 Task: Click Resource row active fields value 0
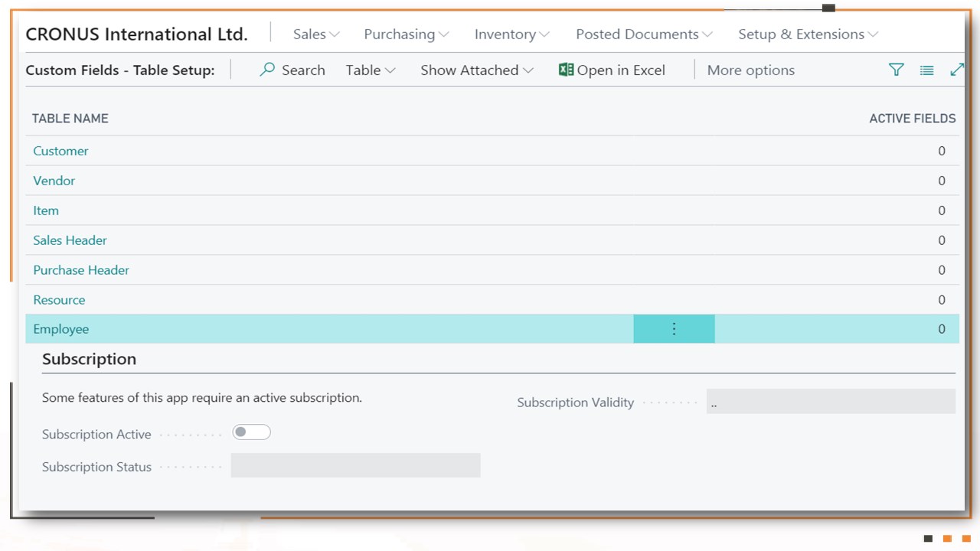point(942,300)
